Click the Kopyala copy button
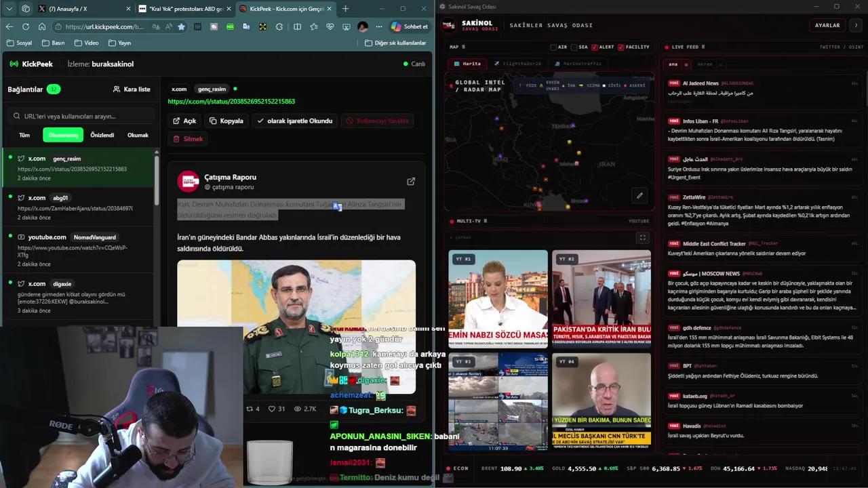This screenshot has width=868, height=488. click(226, 121)
